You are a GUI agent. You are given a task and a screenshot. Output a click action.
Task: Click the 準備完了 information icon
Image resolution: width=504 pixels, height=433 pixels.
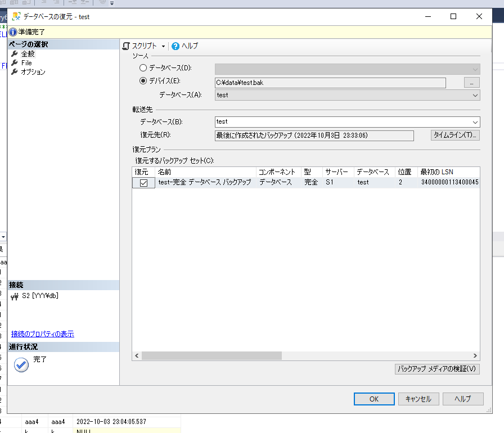click(13, 32)
